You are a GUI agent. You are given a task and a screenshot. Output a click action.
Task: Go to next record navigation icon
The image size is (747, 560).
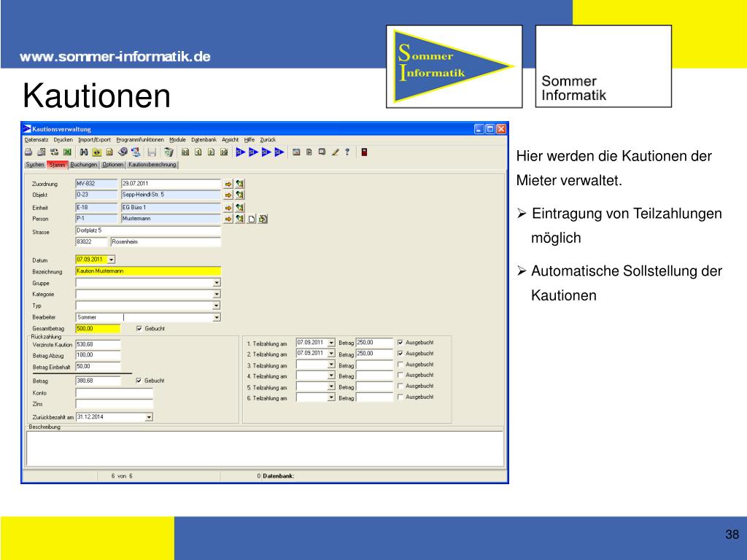tap(211, 152)
